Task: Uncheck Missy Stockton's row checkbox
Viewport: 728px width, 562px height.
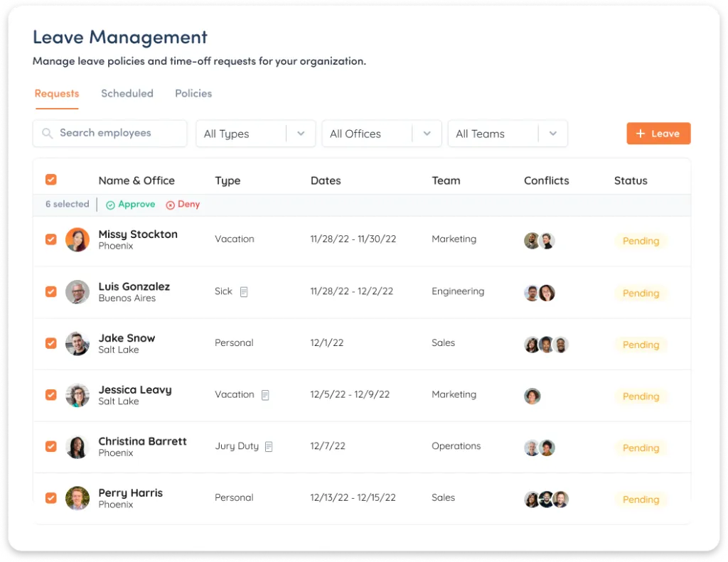Action: 51,239
